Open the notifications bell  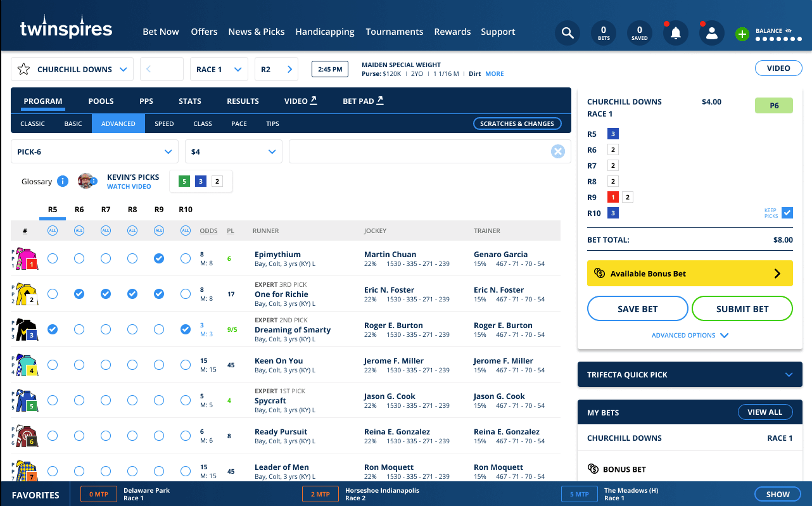tap(676, 33)
